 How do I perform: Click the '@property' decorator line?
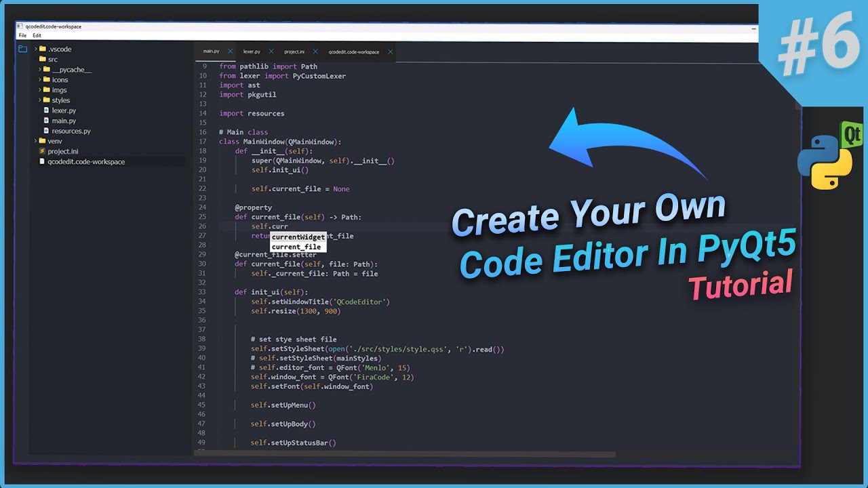pos(254,207)
